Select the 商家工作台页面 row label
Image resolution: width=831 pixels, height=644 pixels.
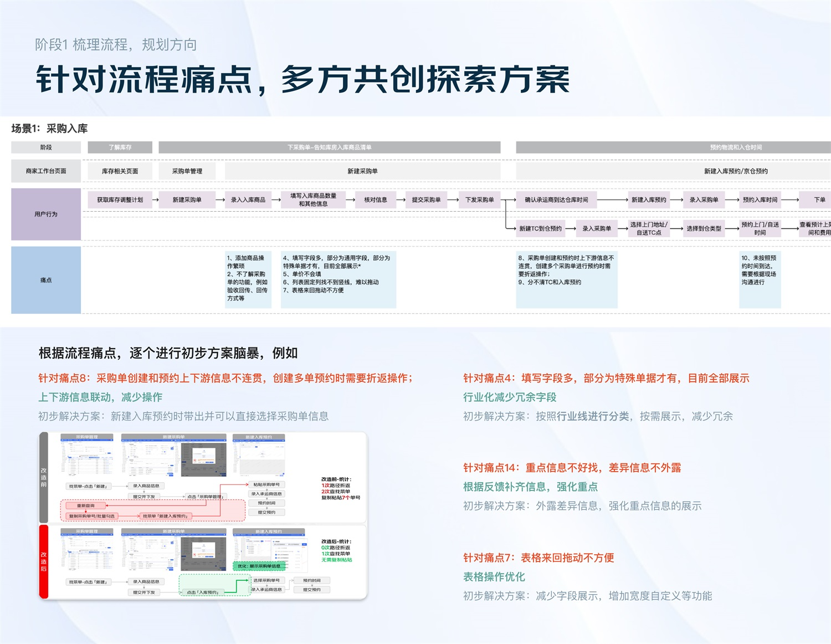pos(46,171)
